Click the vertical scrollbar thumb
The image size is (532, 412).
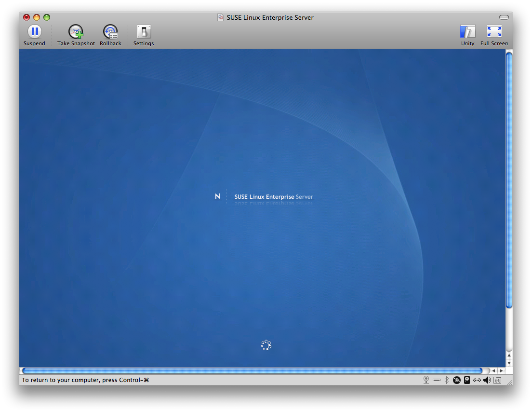click(x=509, y=180)
